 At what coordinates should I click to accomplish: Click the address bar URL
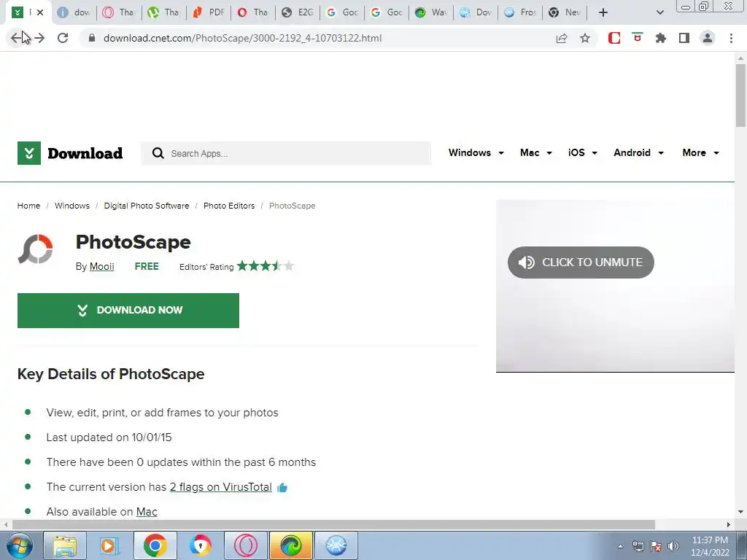tap(242, 38)
